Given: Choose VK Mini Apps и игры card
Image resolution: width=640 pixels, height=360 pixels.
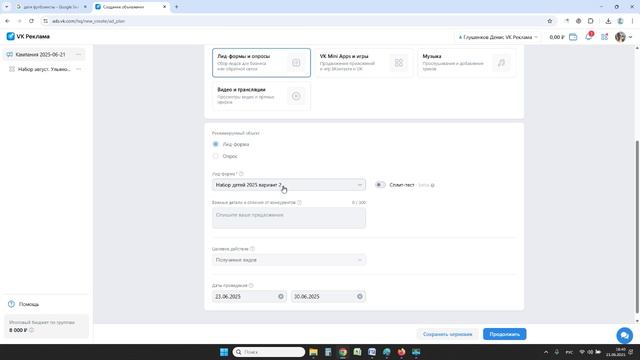Looking at the screenshot, I should pyautogui.click(x=364, y=62).
